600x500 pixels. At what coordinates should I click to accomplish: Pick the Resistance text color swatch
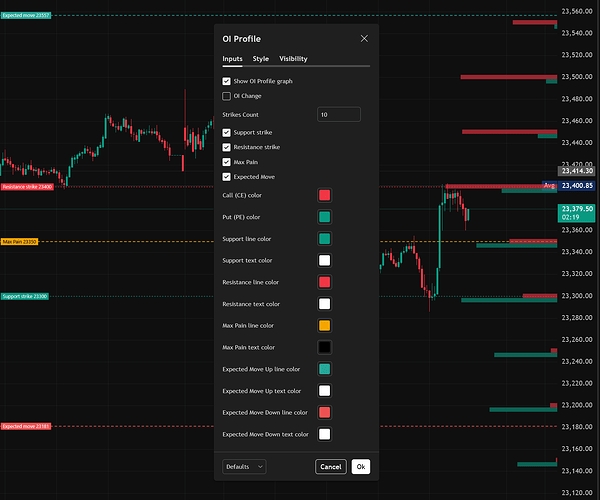[x=324, y=304]
